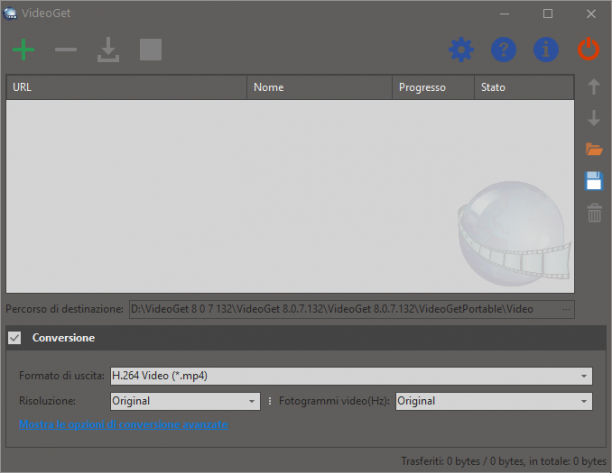Click the trash can clear list icon
612x473 pixels.
(x=594, y=213)
